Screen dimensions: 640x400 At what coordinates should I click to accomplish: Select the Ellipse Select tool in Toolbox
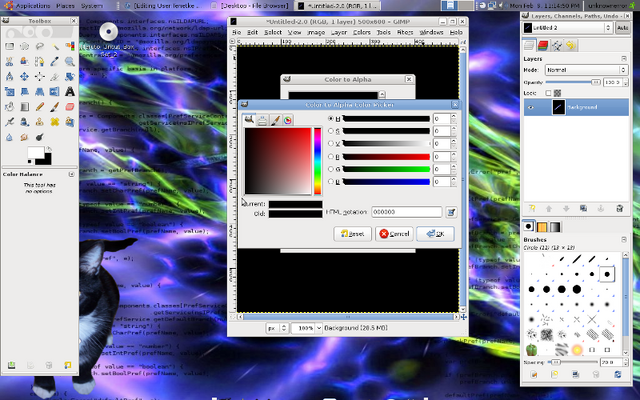pyautogui.click(x=24, y=46)
